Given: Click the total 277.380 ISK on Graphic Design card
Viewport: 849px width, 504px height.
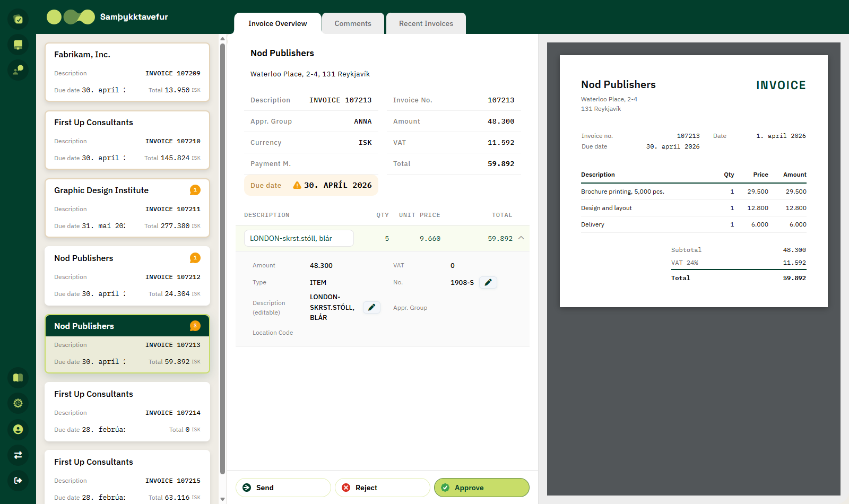Looking at the screenshot, I should (x=172, y=226).
